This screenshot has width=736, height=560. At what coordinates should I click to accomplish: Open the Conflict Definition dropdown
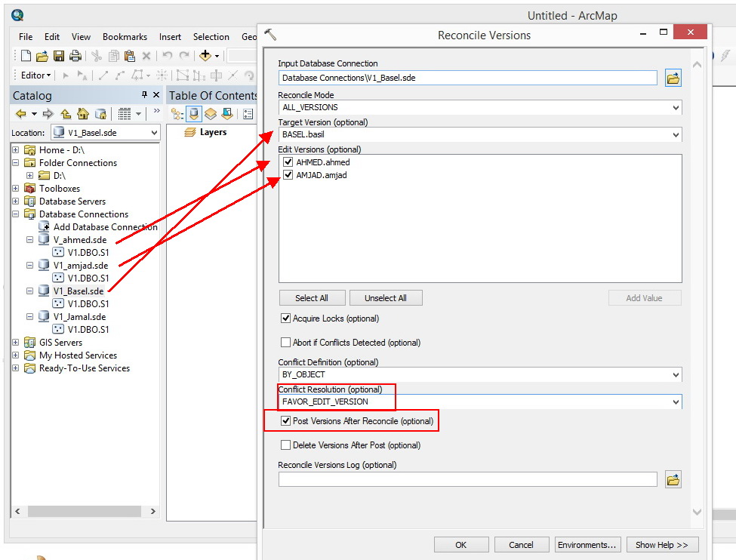[676, 374]
